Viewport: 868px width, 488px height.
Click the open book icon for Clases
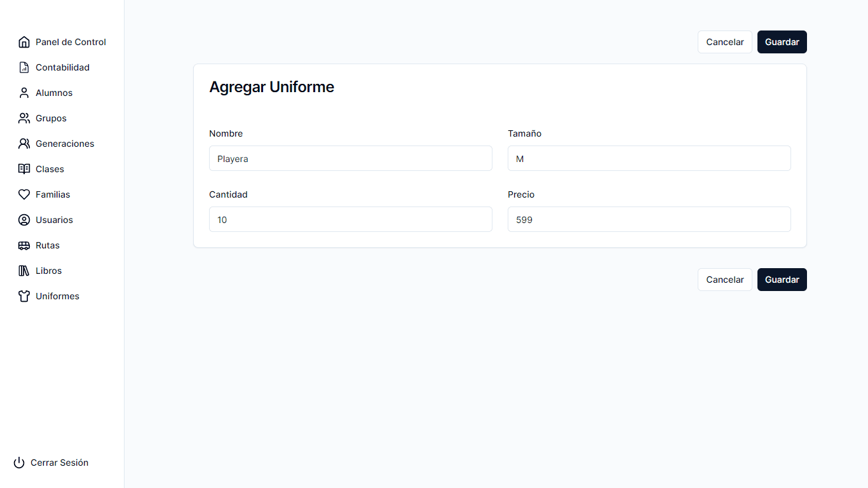[24, 169]
